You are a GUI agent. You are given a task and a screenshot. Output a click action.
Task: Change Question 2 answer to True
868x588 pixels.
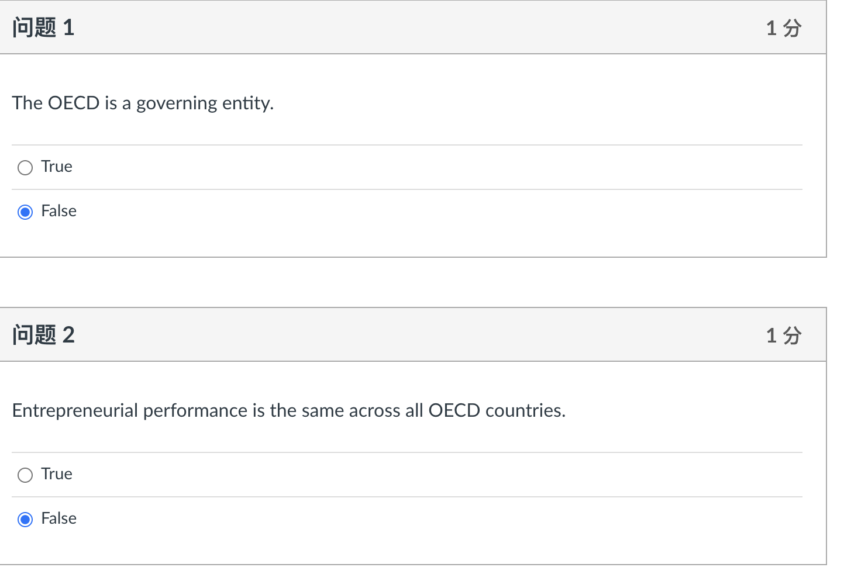(25, 475)
